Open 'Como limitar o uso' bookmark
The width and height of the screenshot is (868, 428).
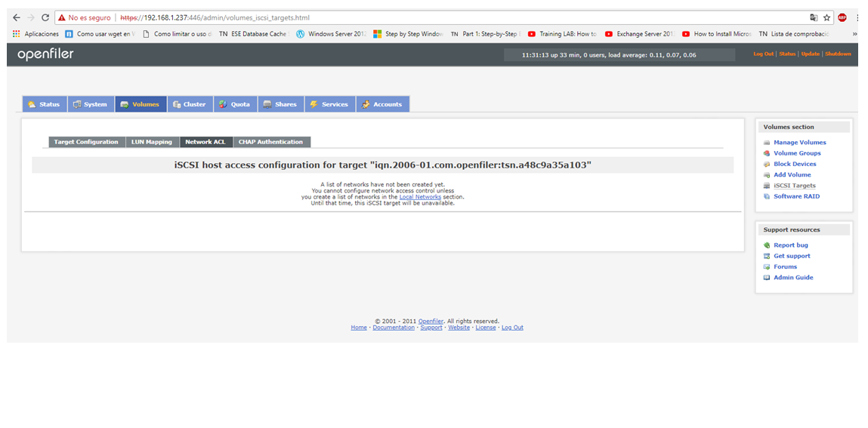(x=177, y=34)
